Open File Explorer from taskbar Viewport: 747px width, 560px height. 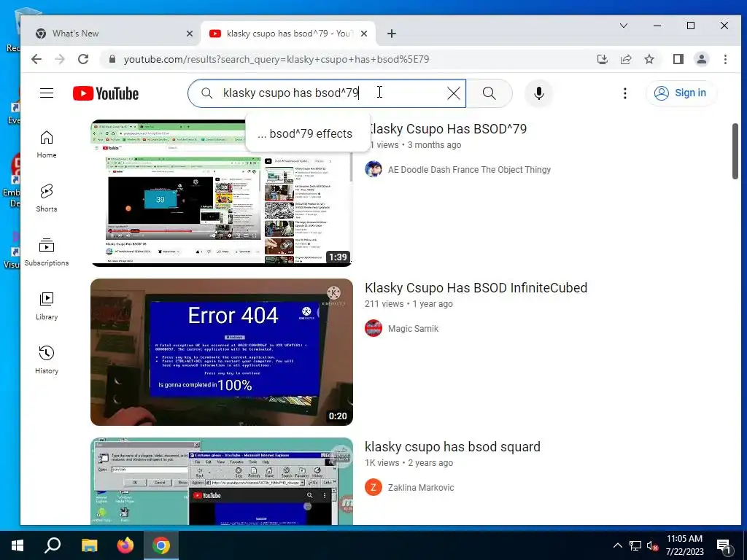89,545
